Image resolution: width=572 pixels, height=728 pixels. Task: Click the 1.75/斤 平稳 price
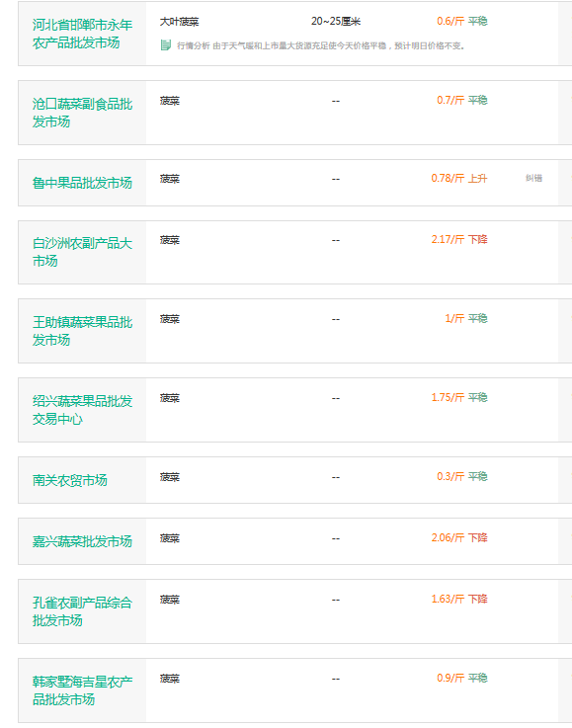[459, 397]
